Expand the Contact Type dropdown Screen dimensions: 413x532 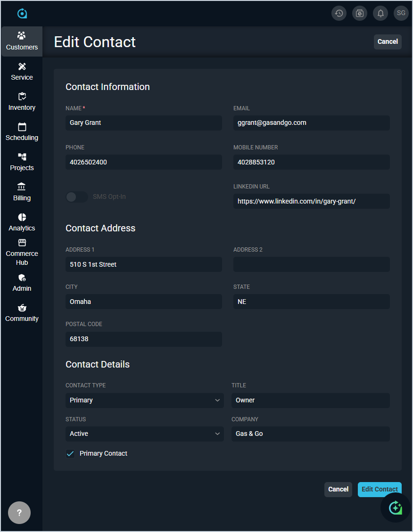pos(144,401)
